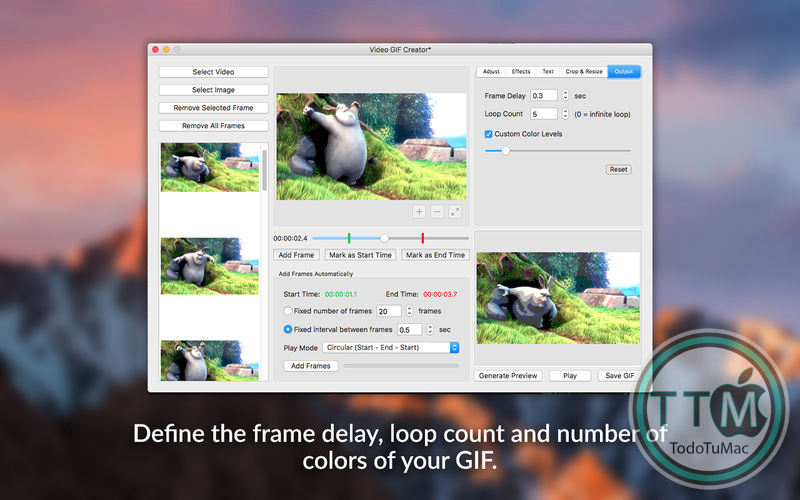Click the Add Frames button
The width and height of the screenshot is (800, 500).
(x=311, y=366)
